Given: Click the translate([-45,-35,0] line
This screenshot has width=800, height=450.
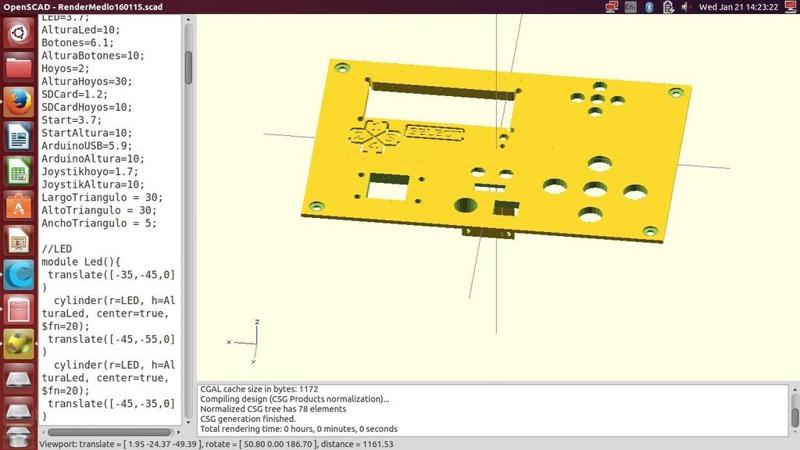Looking at the screenshot, I should (111, 404).
